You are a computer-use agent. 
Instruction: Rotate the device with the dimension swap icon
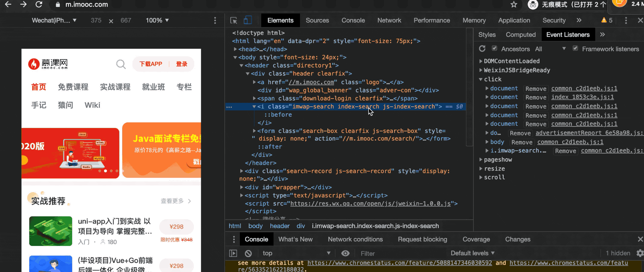(111, 21)
